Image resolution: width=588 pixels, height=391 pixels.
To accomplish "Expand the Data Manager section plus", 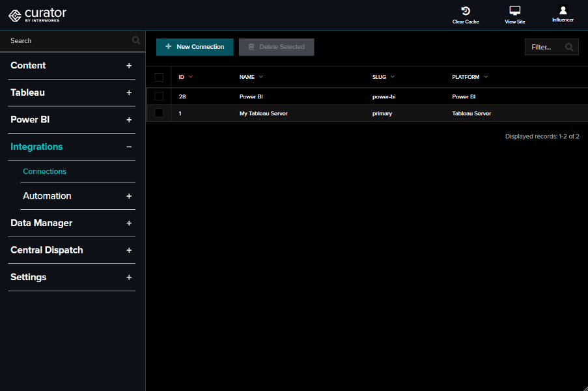I will 129,224.
